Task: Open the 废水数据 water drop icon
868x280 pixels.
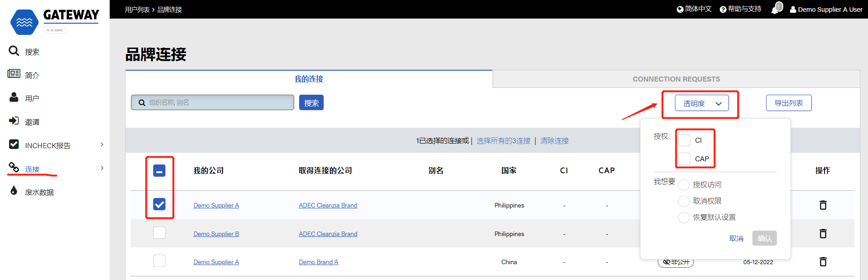Action: [14, 191]
